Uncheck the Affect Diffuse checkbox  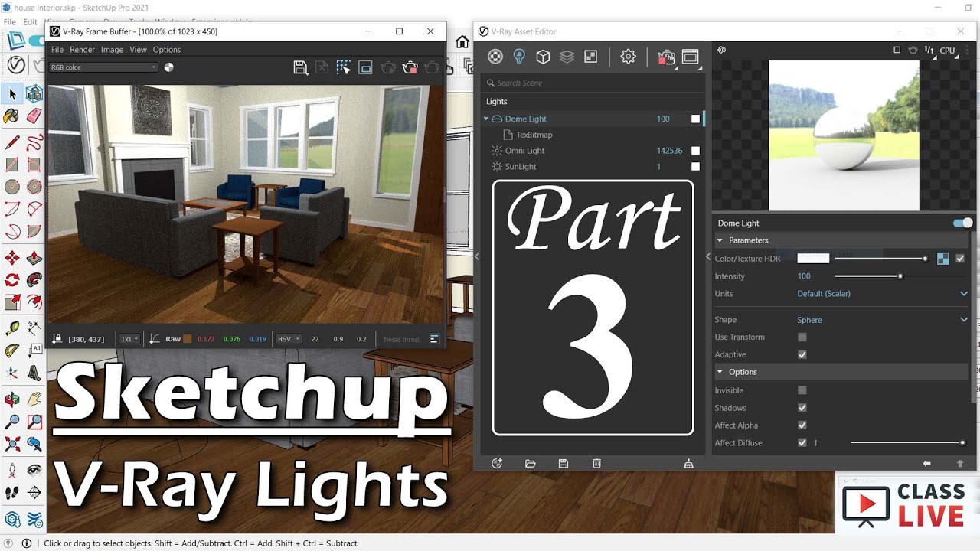coord(802,442)
